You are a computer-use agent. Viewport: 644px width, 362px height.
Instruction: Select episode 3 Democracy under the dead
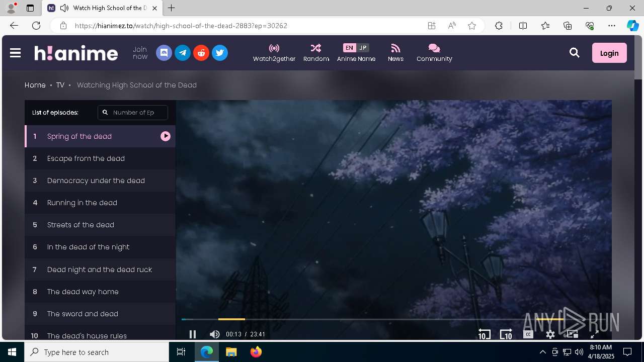coord(100,180)
